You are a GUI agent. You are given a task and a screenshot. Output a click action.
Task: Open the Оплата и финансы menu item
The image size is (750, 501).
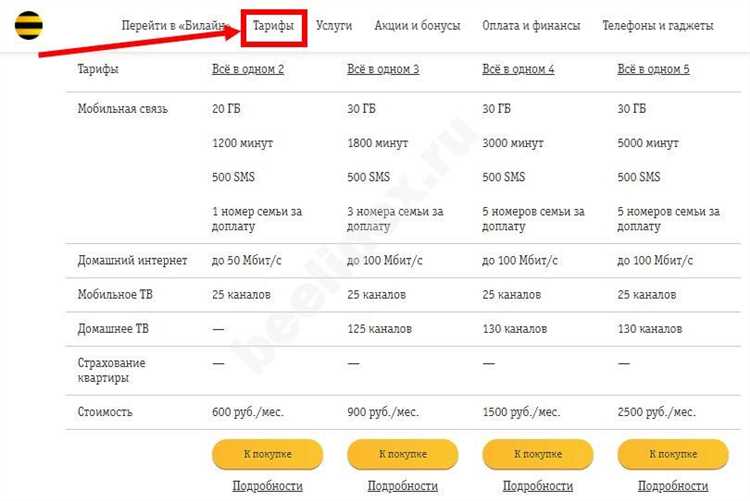coord(531,25)
